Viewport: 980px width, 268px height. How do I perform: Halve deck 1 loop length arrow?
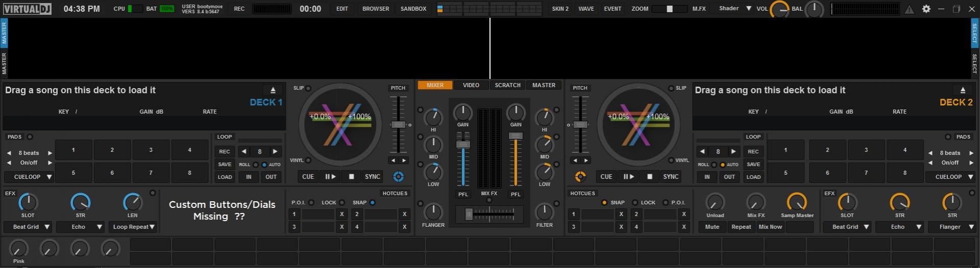pyautogui.click(x=244, y=151)
